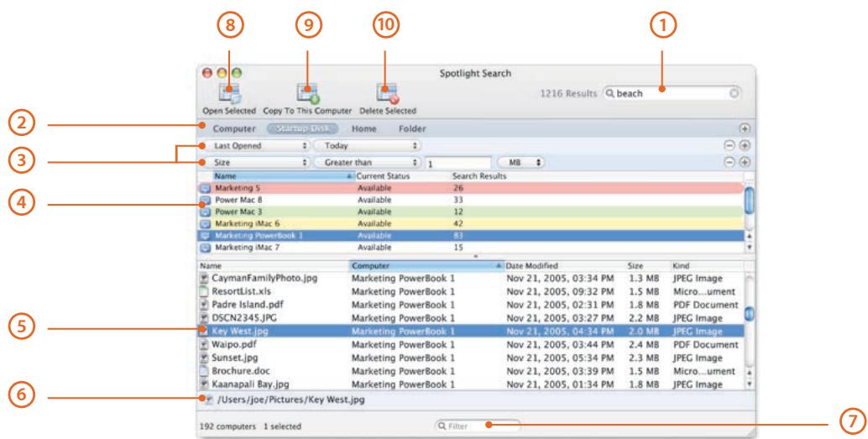
Task: Click the Power Mac 8 computer icon
Action: pyautogui.click(x=205, y=200)
